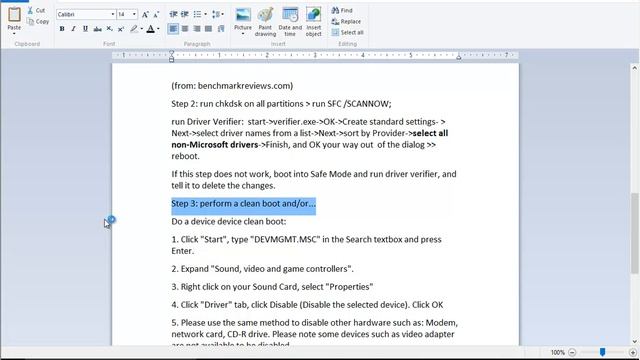Image resolution: width=640 pixels, height=360 pixels.
Task: Align text left
Action: [173, 29]
